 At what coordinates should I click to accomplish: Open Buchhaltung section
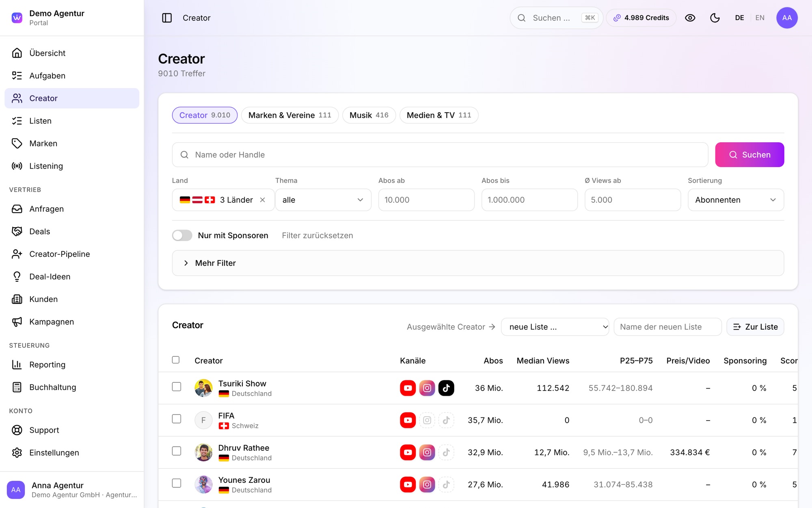click(x=72, y=387)
